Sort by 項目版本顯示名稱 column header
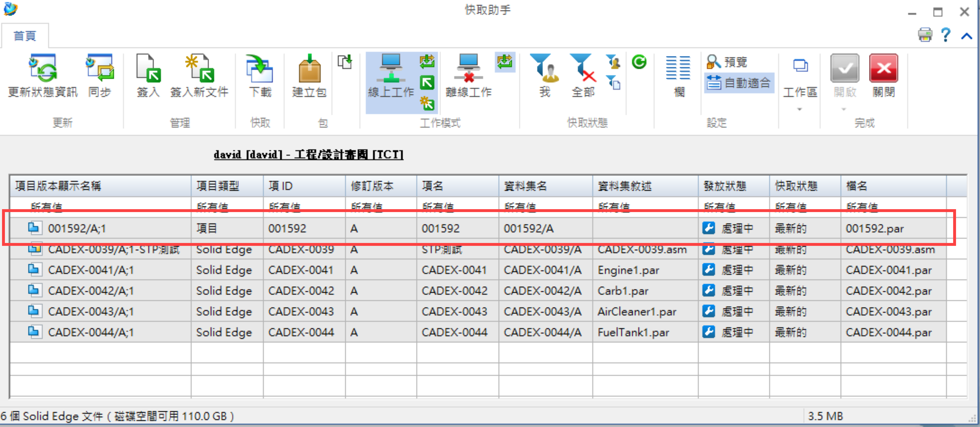This screenshot has width=980, height=427. click(x=100, y=186)
